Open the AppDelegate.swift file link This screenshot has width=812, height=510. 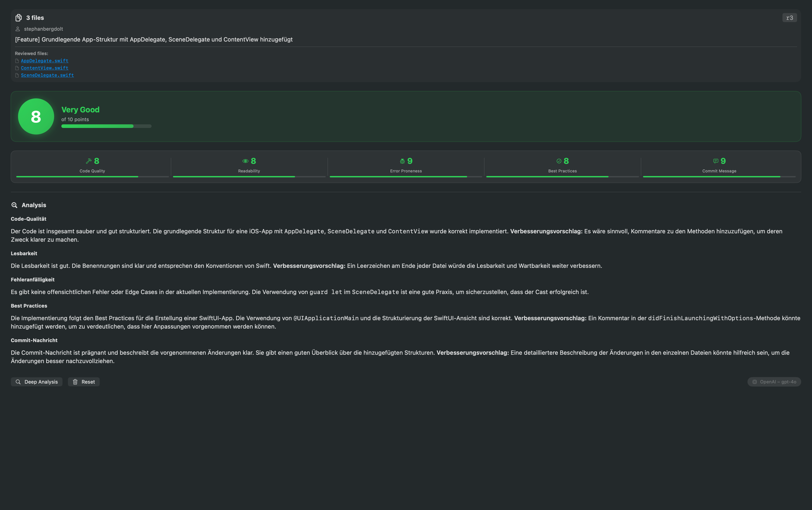45,61
